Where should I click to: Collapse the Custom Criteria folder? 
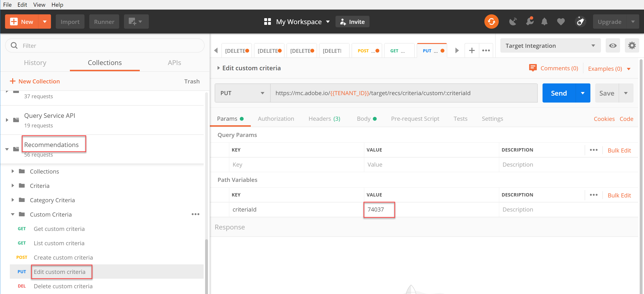(x=13, y=214)
